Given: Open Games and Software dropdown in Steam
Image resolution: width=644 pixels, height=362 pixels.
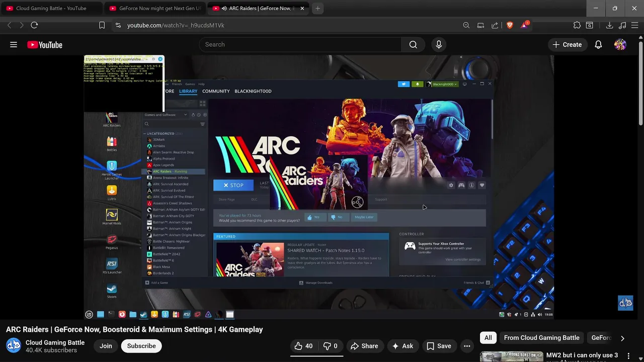Looking at the screenshot, I should coord(165,115).
